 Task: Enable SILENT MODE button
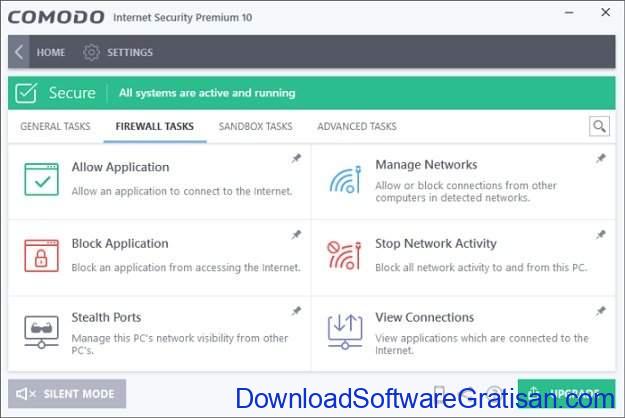pos(67,394)
